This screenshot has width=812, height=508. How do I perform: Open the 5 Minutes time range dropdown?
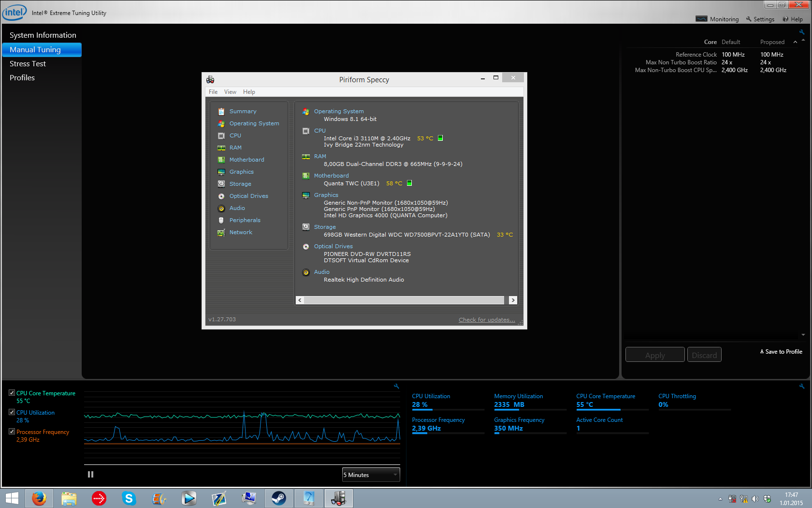click(x=371, y=475)
